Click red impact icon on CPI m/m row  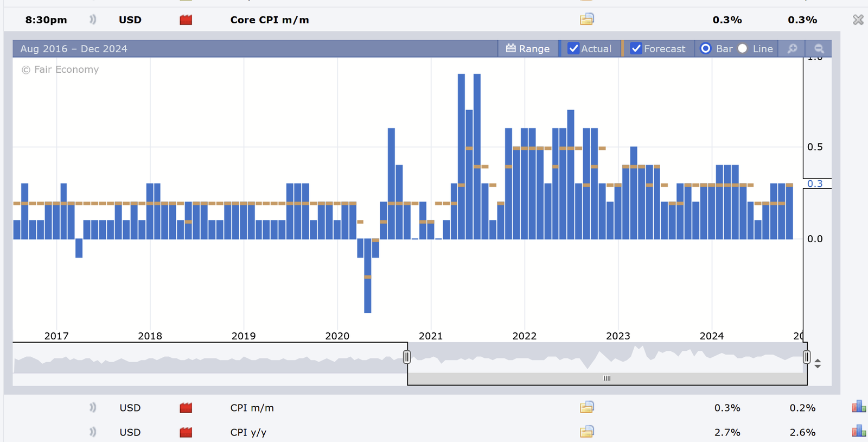click(x=186, y=408)
